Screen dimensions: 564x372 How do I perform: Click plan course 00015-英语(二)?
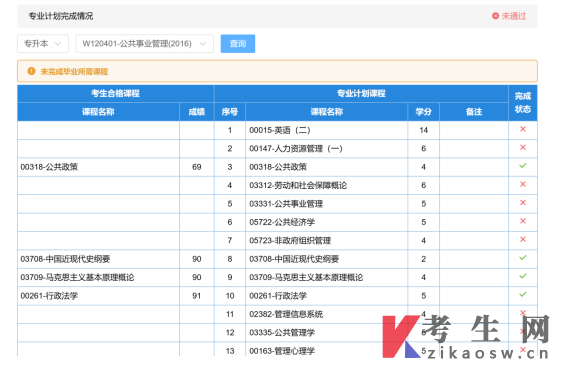point(280,130)
